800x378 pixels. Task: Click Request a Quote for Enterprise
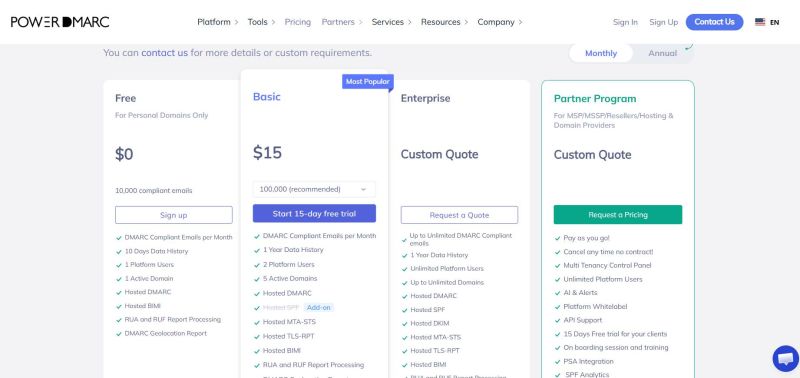click(459, 215)
